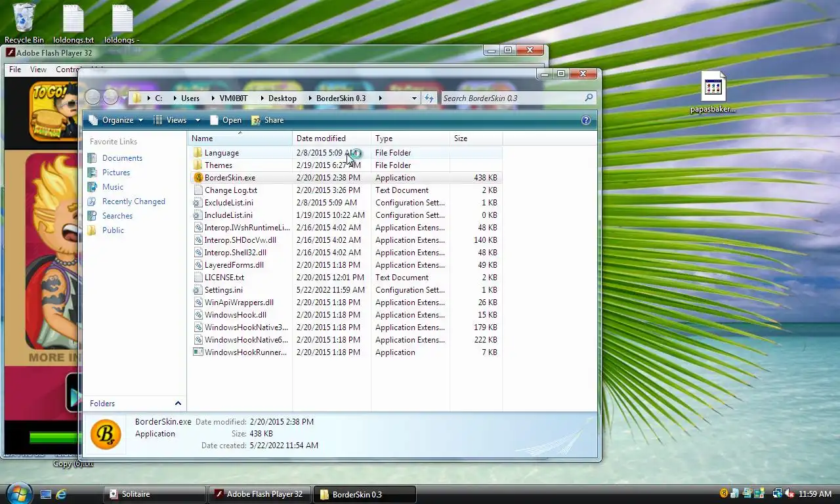The height and width of the screenshot is (504, 840).
Task: Open the Public favorite link
Action: pos(113,230)
